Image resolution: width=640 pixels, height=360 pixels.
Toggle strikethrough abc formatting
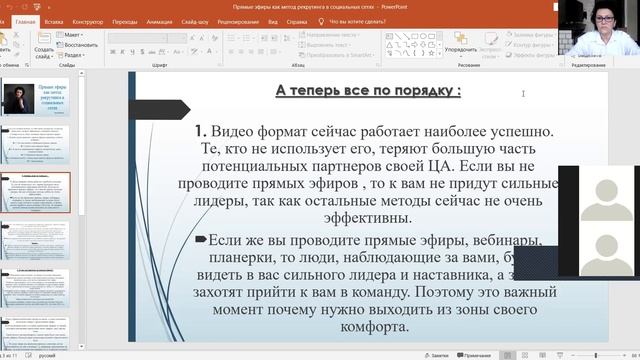(152, 52)
